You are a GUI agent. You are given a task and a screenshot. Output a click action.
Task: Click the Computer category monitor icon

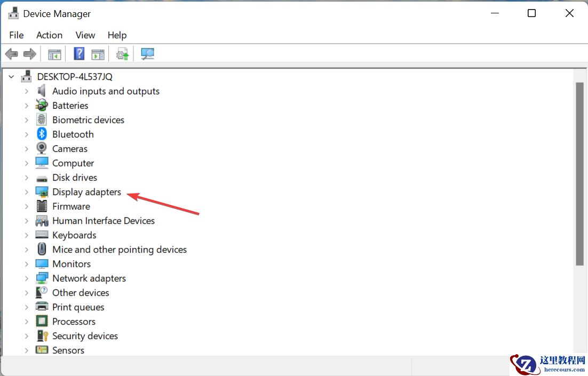(42, 163)
